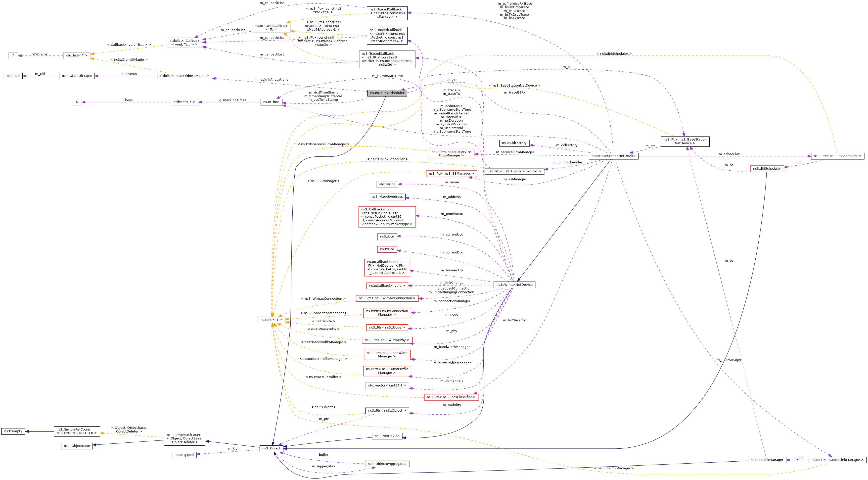Screen dimensions: 868x480
Task: Click the ns3::Cid node
Action: click(x=13, y=76)
